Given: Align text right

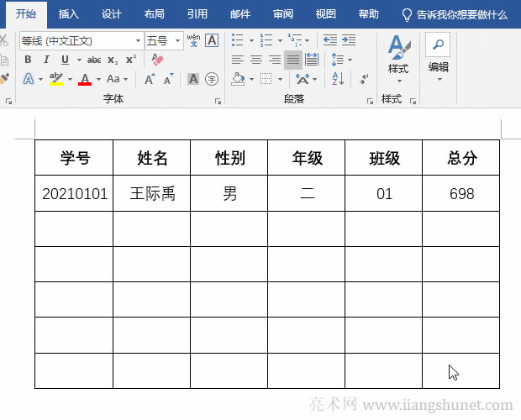Looking at the screenshot, I should coord(275,60).
